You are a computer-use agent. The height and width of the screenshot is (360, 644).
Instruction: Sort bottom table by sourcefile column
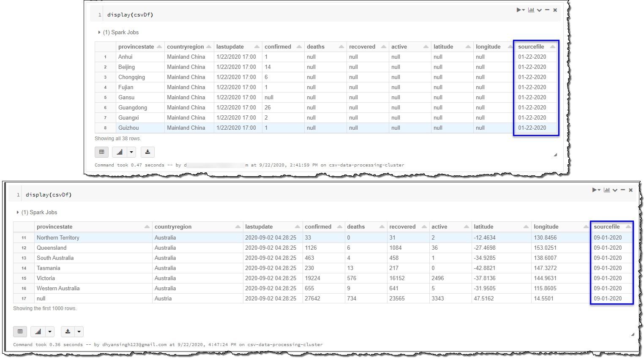[x=628, y=227]
